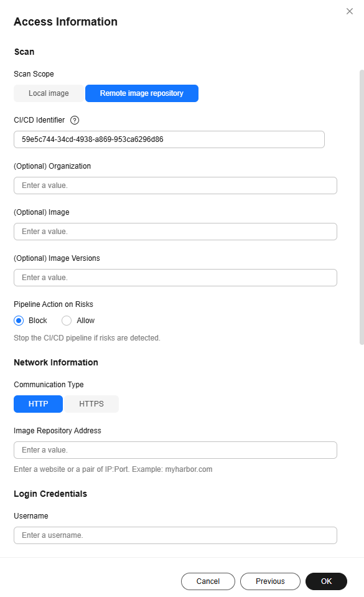
Task: Click the dialog's vertical scrollbar
Action: click(x=362, y=207)
